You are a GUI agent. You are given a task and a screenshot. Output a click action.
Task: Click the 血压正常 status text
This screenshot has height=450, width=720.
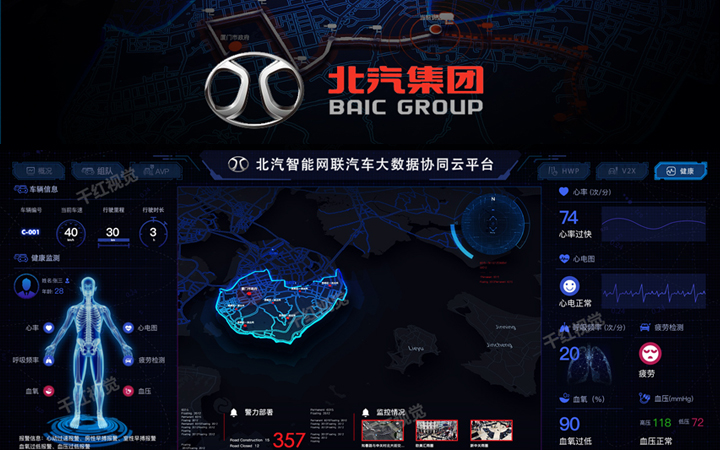click(x=656, y=441)
